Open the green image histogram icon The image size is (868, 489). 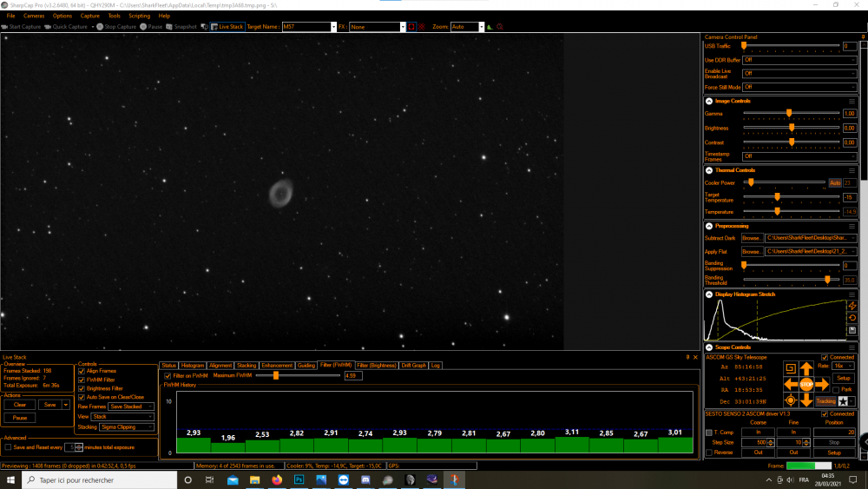pyautogui.click(x=490, y=27)
